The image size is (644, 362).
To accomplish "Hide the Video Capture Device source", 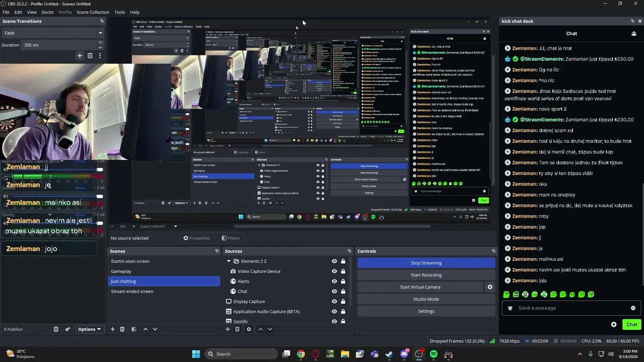I will [x=334, y=271].
